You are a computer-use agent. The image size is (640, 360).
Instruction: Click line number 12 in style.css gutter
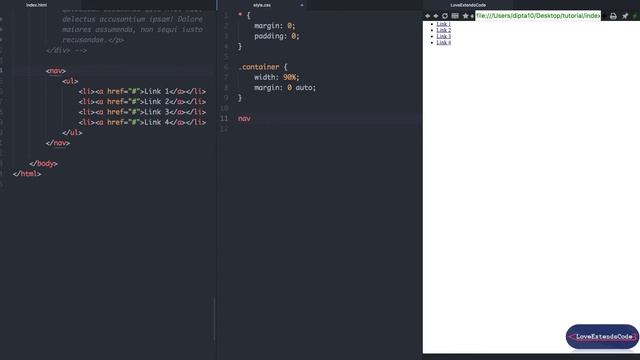[x=224, y=129]
